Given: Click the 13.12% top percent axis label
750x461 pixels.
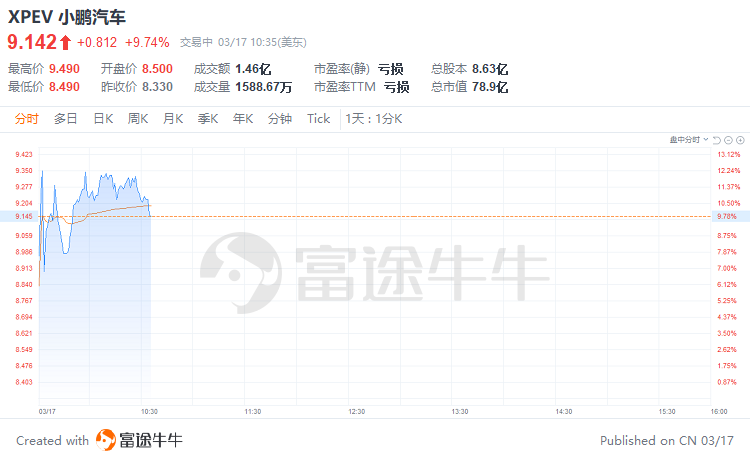Looking at the screenshot, I should (x=729, y=154).
